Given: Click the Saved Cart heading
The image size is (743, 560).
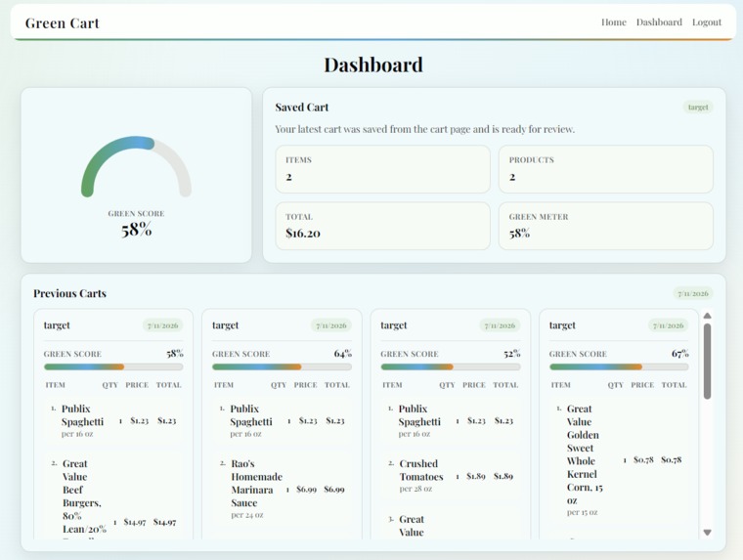Looking at the screenshot, I should 302,108.
